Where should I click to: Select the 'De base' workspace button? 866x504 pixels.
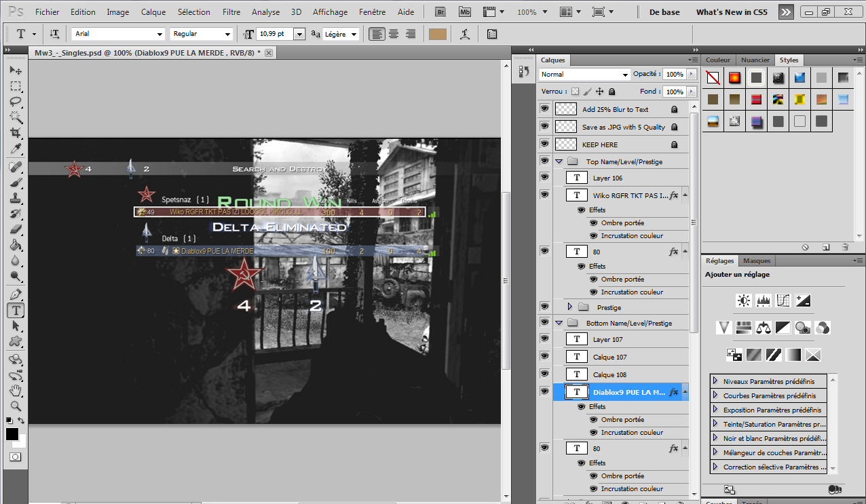664,12
